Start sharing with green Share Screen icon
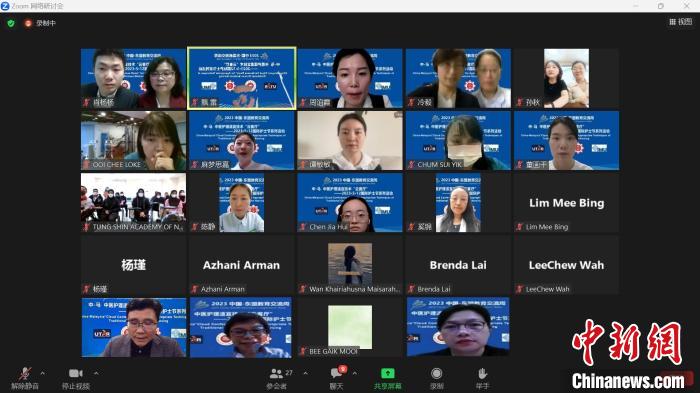Viewport: 700px width, 393px height. click(x=388, y=373)
